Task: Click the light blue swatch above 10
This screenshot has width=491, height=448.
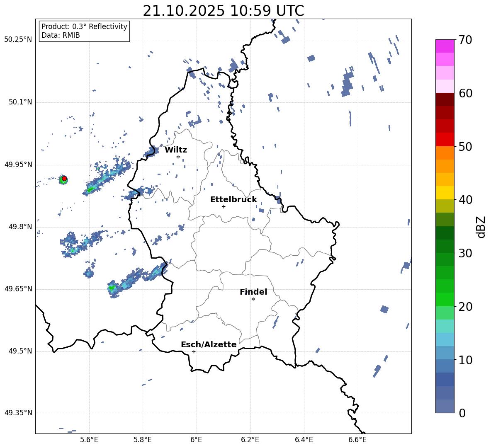Action: (445, 353)
